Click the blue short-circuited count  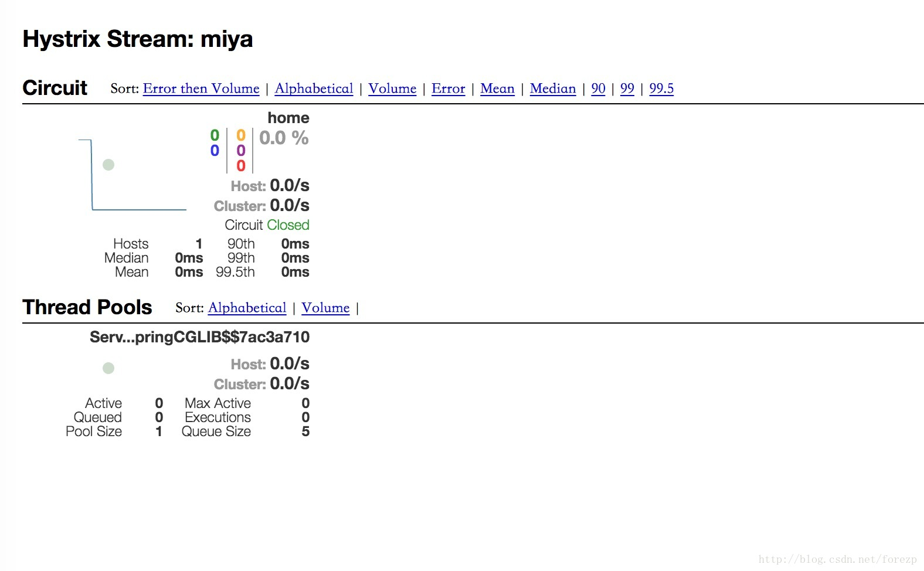[215, 151]
